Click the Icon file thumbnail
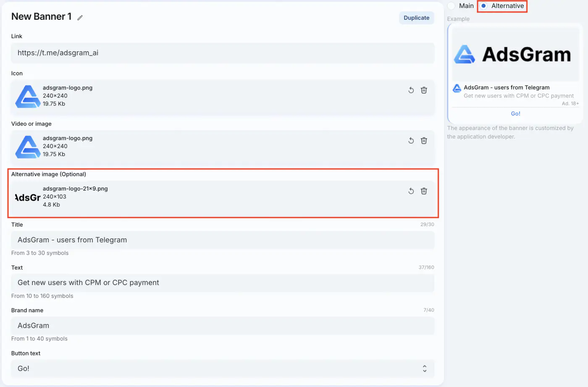This screenshot has height=387, width=588. pos(28,96)
